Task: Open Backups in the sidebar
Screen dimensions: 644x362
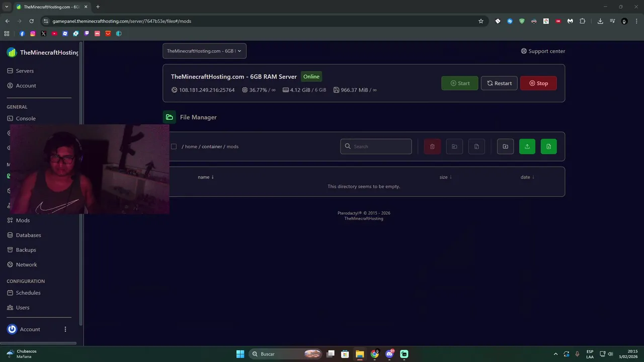Action: pyautogui.click(x=21, y=250)
